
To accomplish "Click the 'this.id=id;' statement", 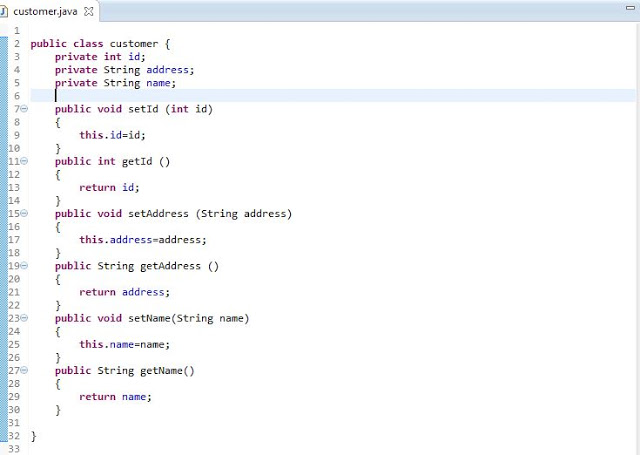I will point(112,135).
